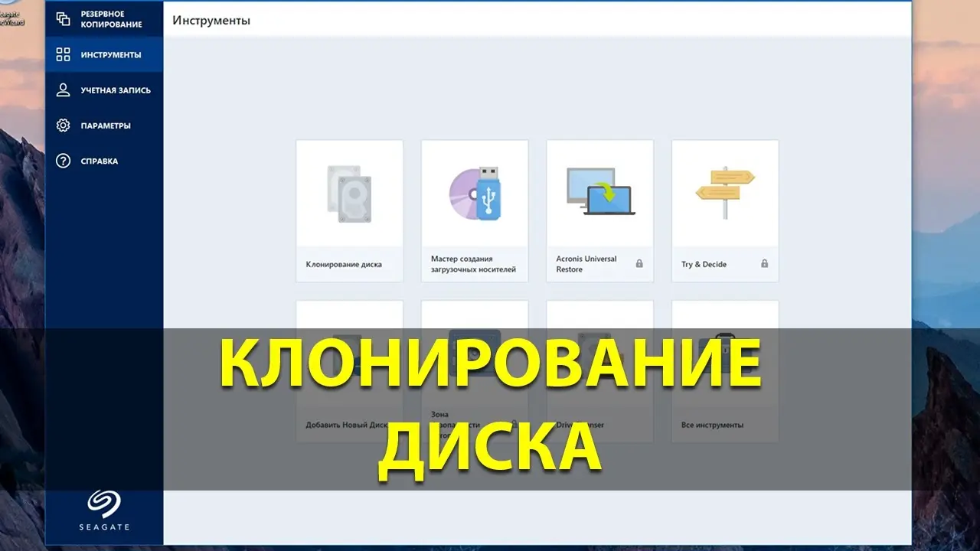Click the account person icon
This screenshot has width=980, height=551.
(x=64, y=90)
